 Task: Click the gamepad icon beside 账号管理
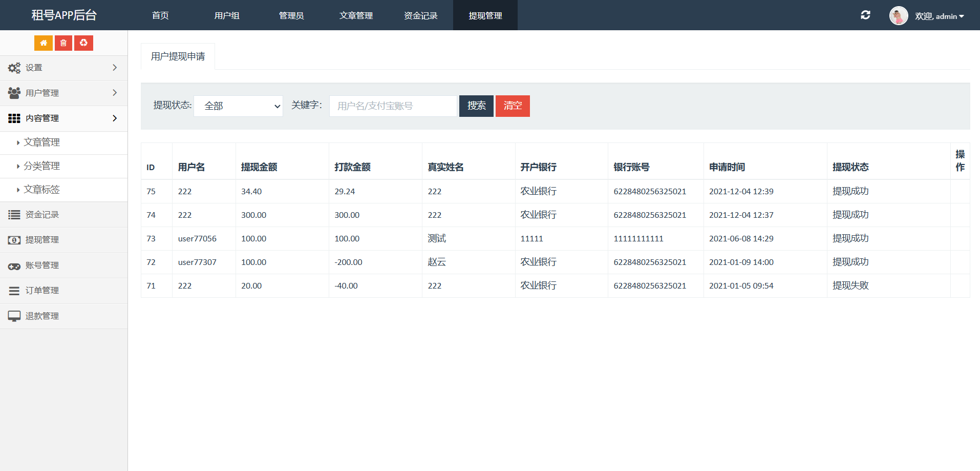coord(14,266)
